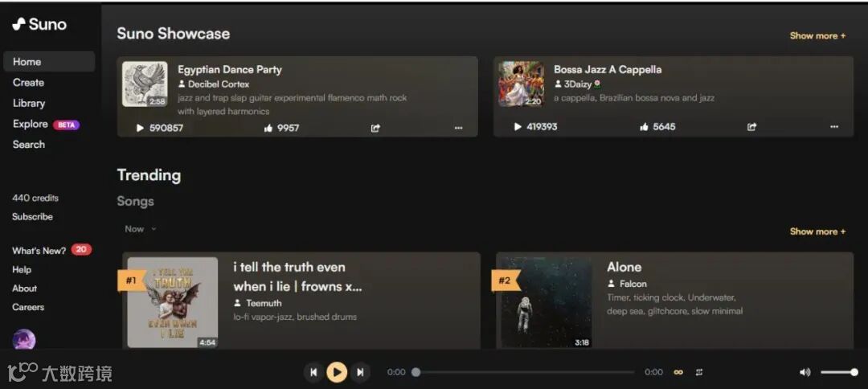
Task: Open Egyptian Dance Party cover thumbnail
Action: click(x=145, y=84)
